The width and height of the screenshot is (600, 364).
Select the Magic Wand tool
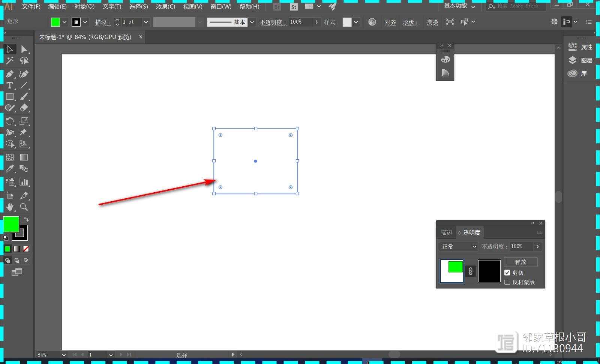(x=10, y=60)
